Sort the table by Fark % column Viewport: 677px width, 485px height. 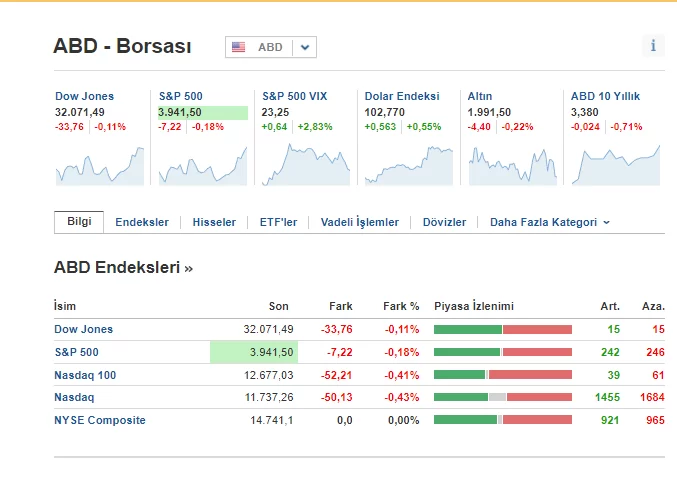[x=401, y=306]
